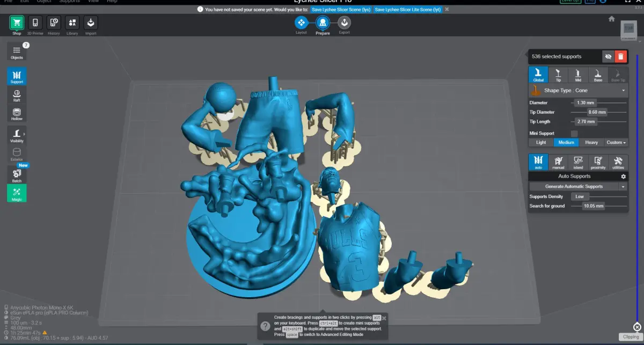The height and width of the screenshot is (345, 644).
Task: Open the 3D Printer settings
Action: (35, 25)
